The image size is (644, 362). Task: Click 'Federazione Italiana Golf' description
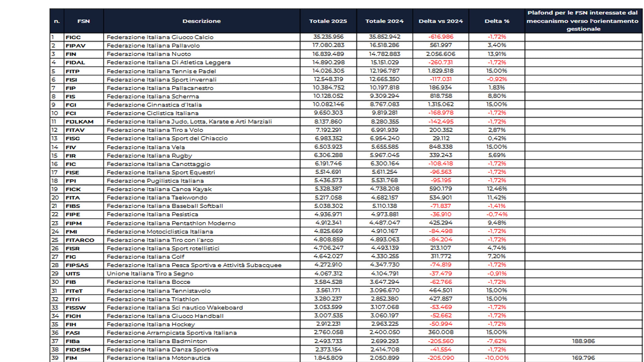coord(146,257)
